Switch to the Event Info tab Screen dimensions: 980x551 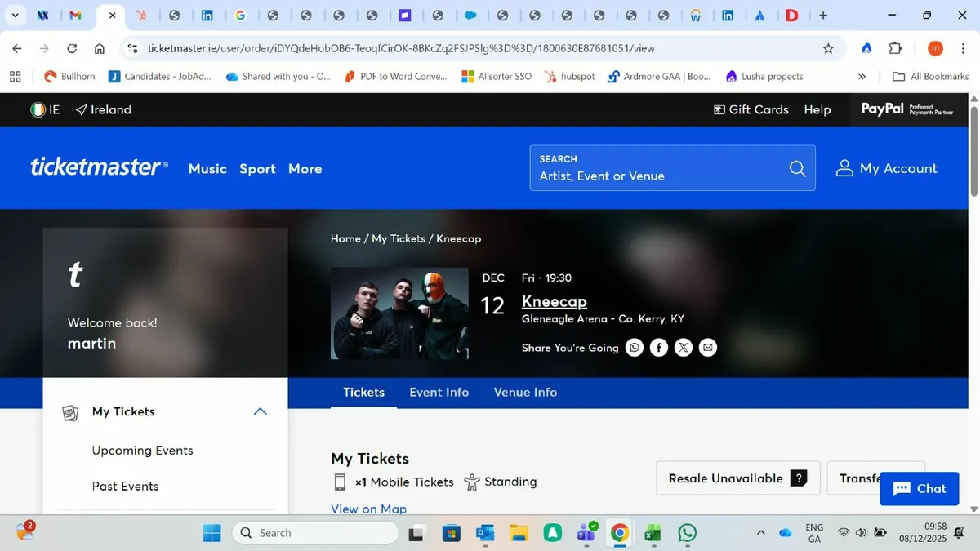tap(439, 392)
